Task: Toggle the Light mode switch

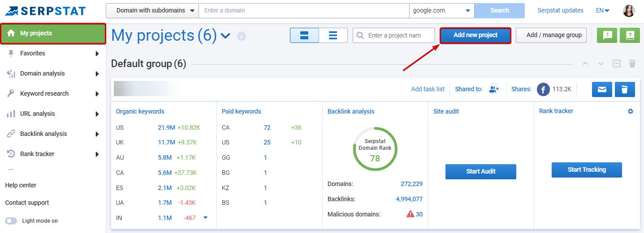Action: point(11,221)
